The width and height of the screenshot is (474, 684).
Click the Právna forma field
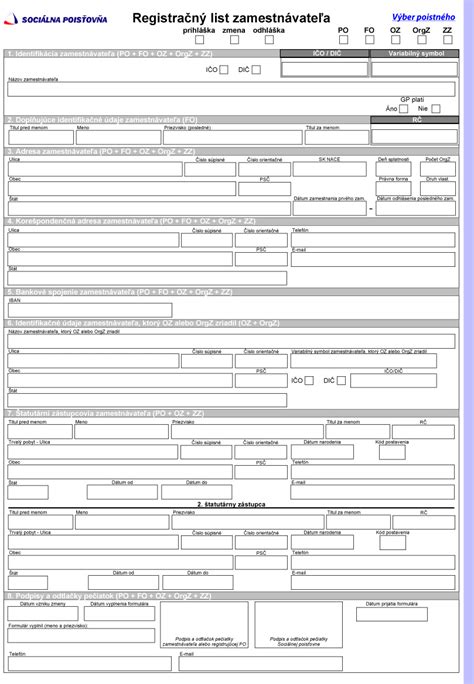(393, 188)
